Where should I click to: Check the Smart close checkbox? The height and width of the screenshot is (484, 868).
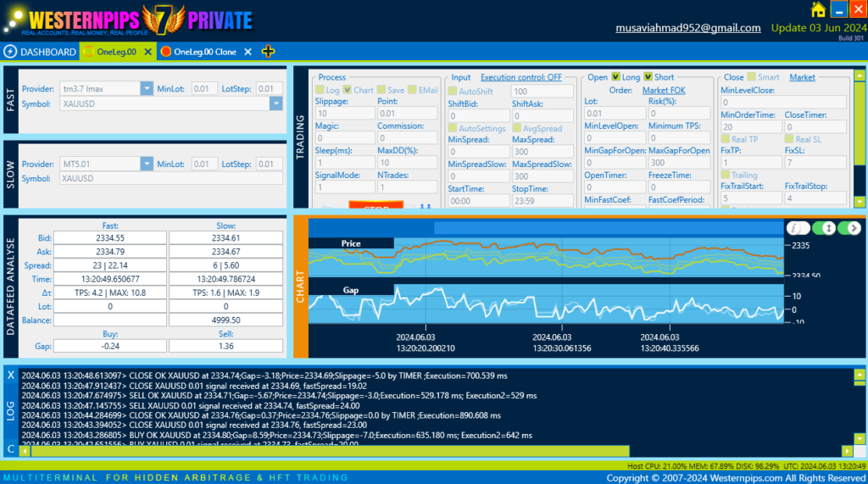(x=751, y=77)
